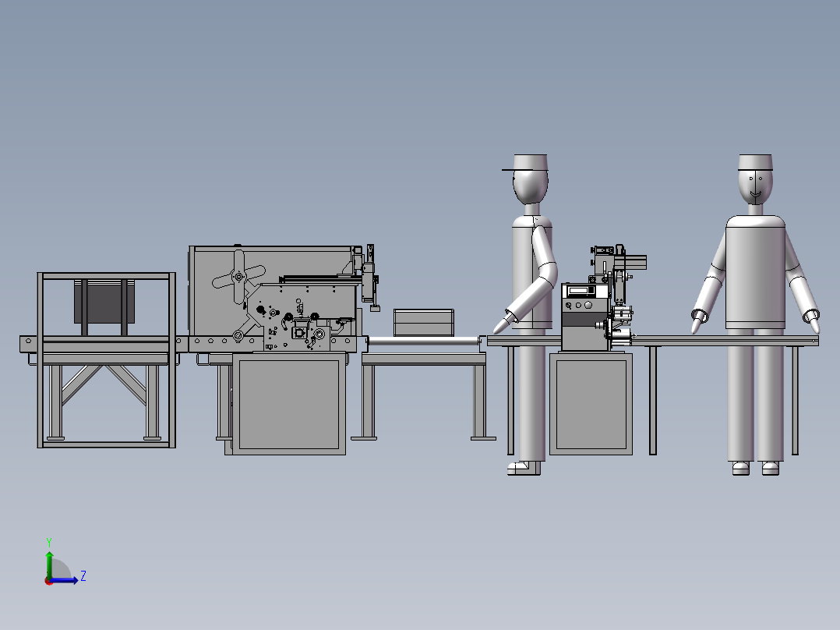Screen dimensions: 840x630
Task: Click the round power button on the applicator panel
Action: coord(588,305)
